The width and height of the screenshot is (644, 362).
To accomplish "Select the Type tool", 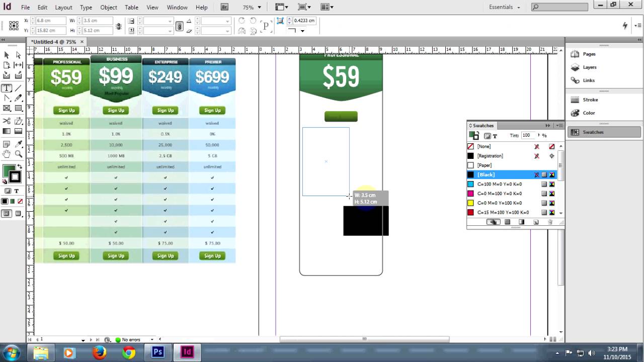I will click(x=7, y=88).
